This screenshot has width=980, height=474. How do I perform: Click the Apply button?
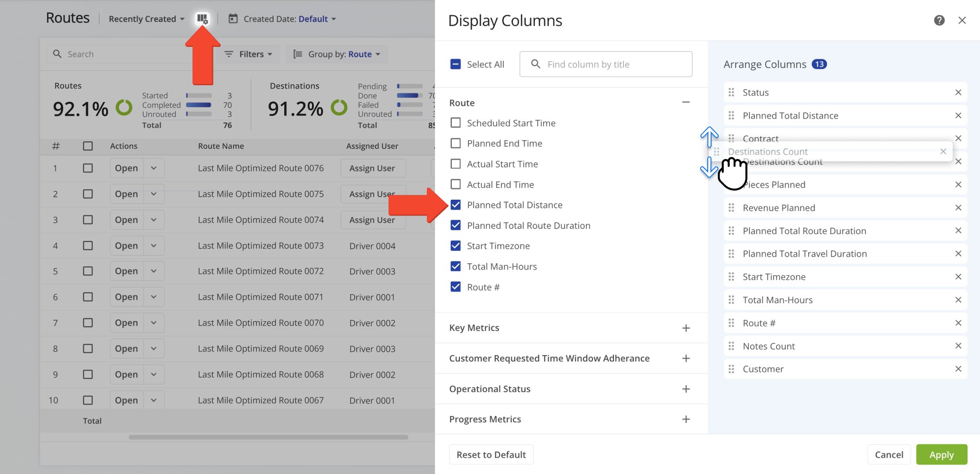[941, 454]
